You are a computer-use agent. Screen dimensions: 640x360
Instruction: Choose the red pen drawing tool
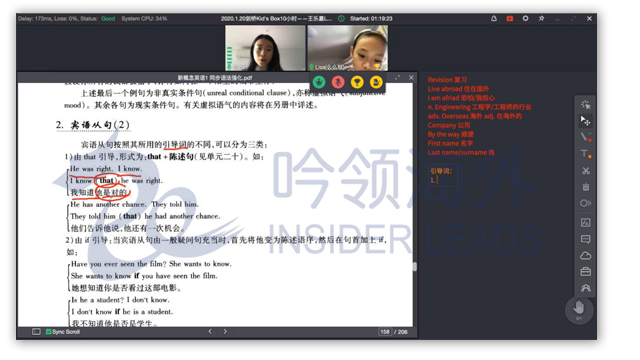[x=585, y=137]
